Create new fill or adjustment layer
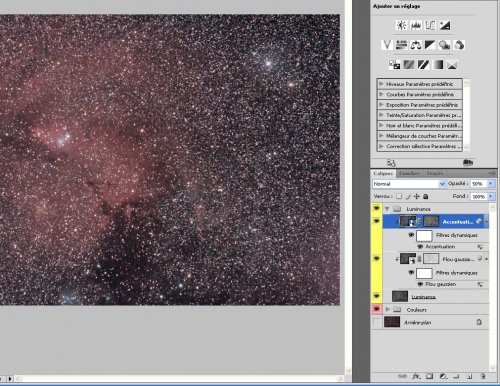 (x=443, y=376)
